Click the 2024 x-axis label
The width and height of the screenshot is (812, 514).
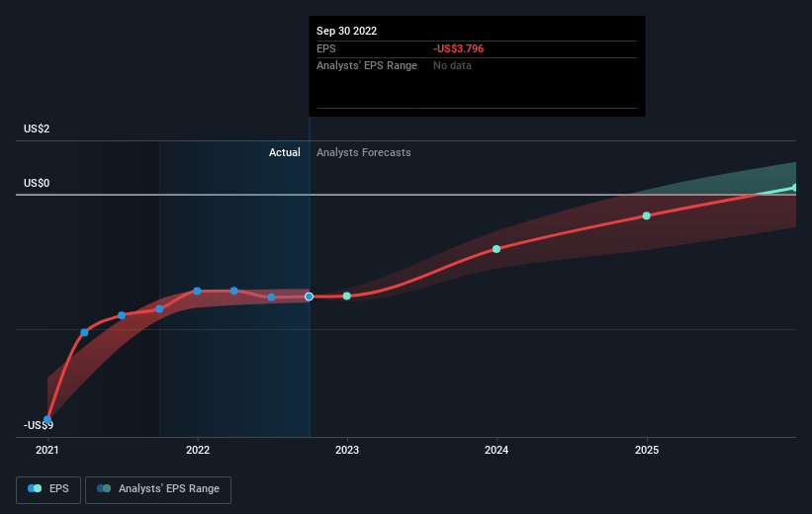click(x=496, y=450)
